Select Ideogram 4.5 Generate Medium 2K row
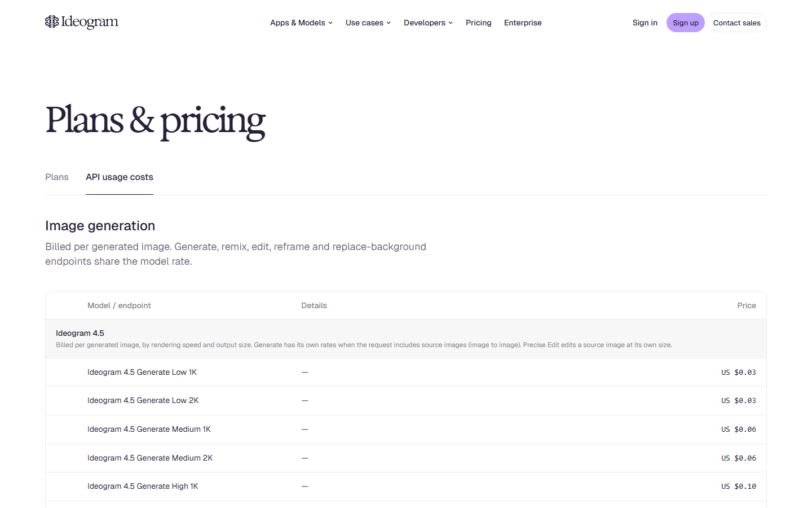The image size is (812, 508). tap(406, 458)
